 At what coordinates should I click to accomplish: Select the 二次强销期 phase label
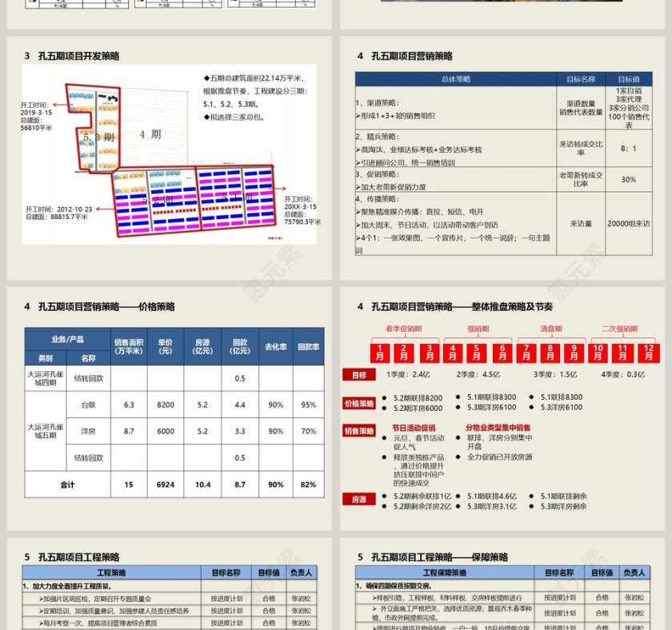point(619,329)
